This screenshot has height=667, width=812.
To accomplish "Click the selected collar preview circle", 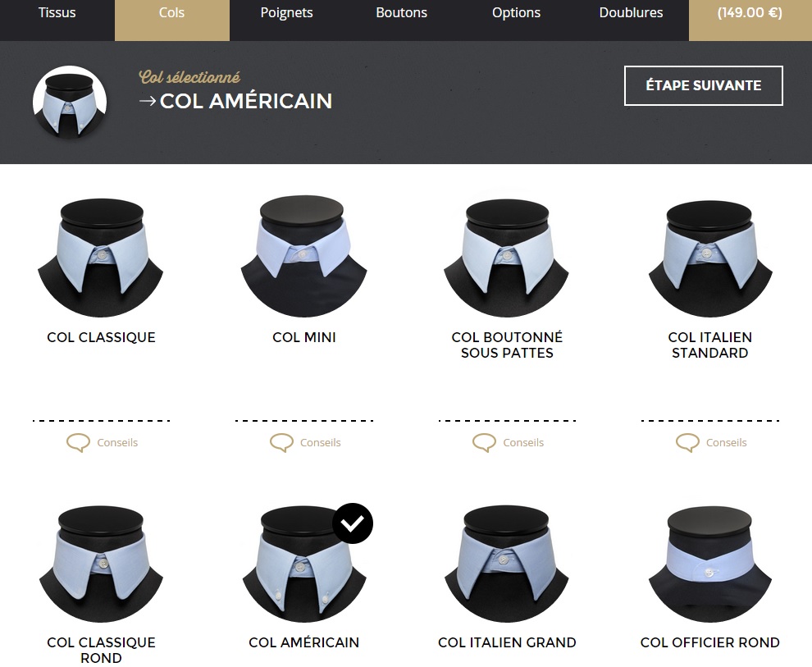I will pos(70,103).
